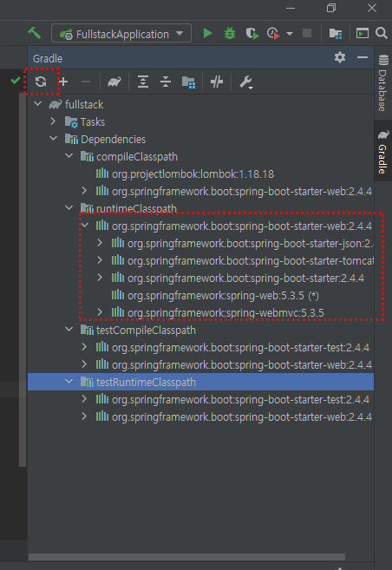The height and width of the screenshot is (570, 392).
Task: Reload all Gradle projects
Action: tap(41, 82)
